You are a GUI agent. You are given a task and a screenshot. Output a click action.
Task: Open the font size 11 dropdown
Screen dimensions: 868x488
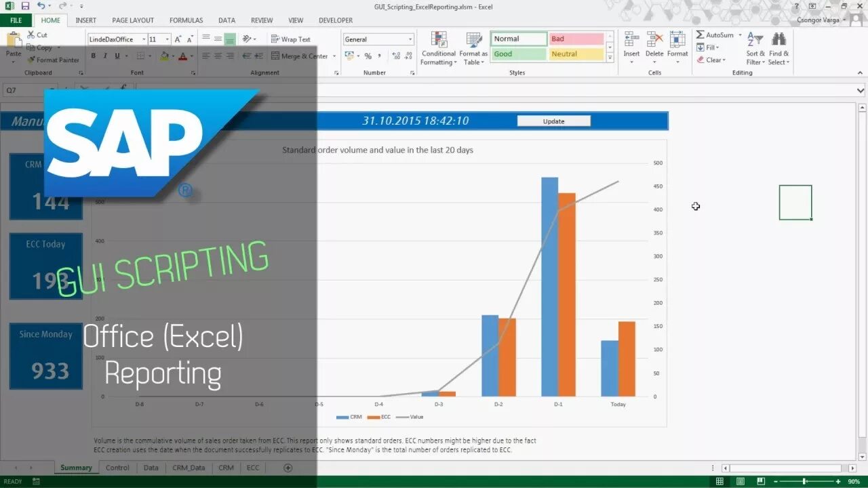click(167, 39)
